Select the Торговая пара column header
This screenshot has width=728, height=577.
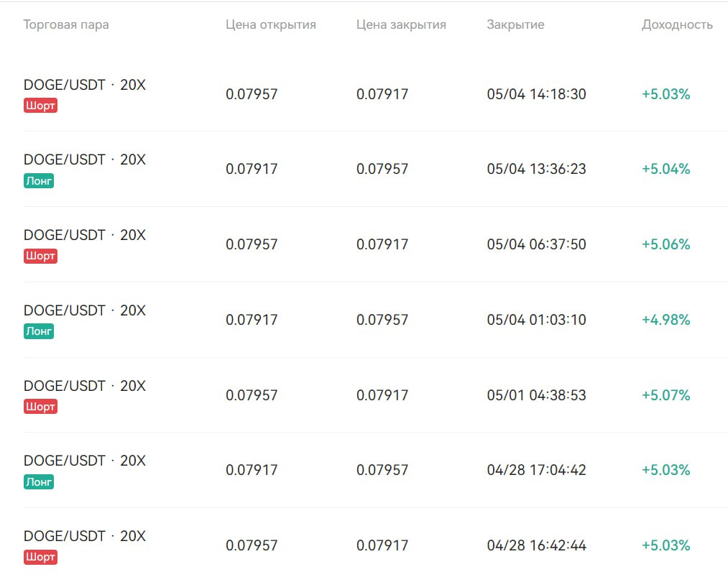[66, 24]
